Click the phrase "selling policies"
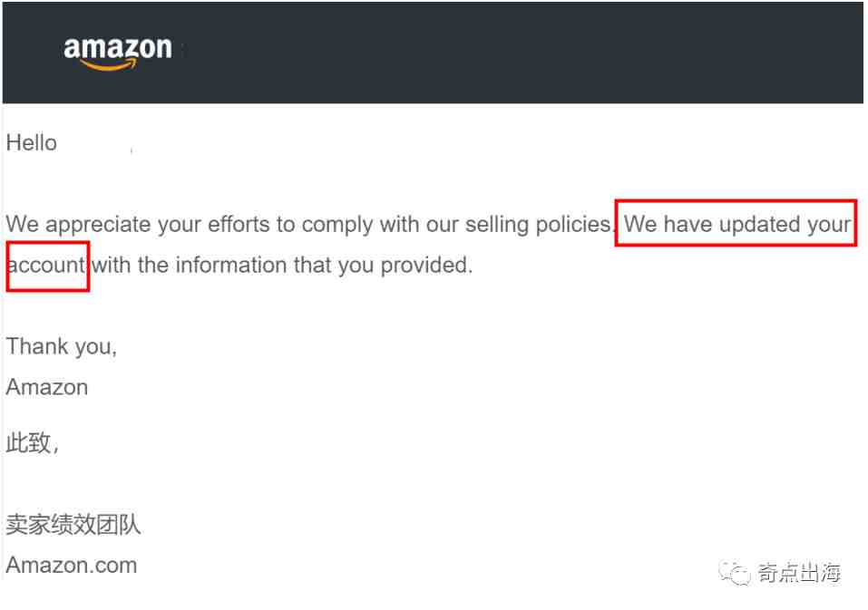The image size is (868, 610). [x=539, y=224]
